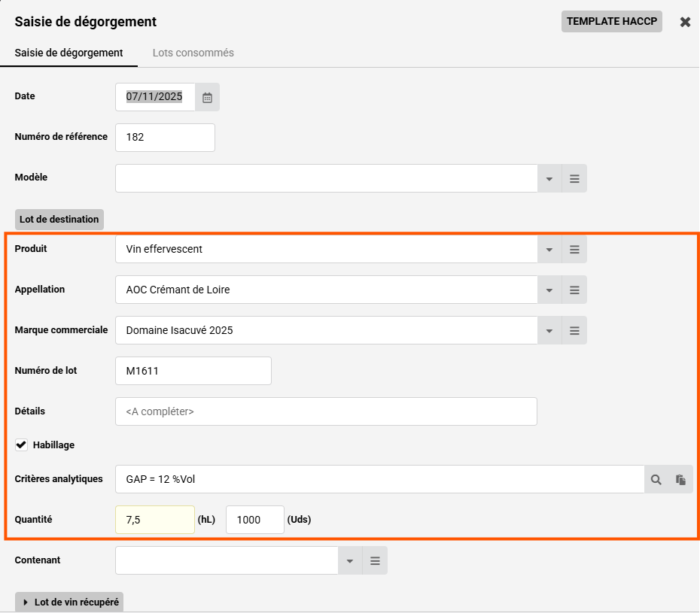The width and height of the screenshot is (700, 613).
Task: Click the list icon beside Appellation
Action: click(x=574, y=290)
